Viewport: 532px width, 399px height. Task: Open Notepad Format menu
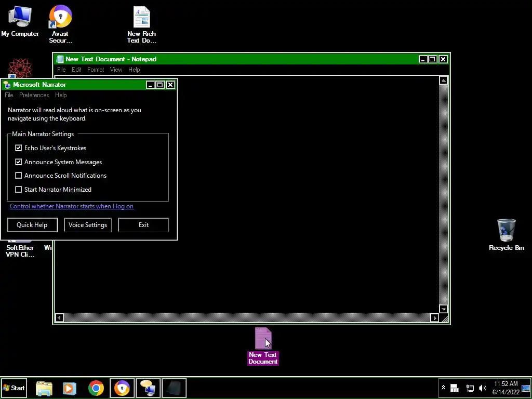(x=96, y=70)
